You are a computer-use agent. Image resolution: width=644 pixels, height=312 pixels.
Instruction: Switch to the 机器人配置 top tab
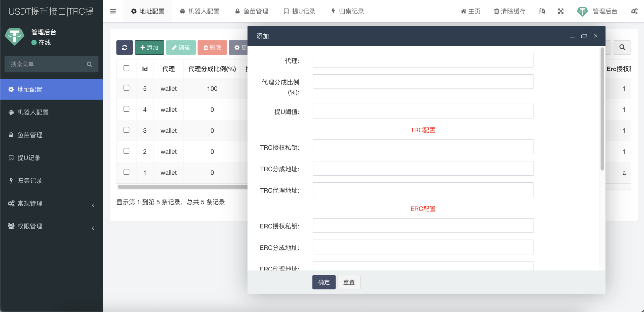tap(200, 11)
